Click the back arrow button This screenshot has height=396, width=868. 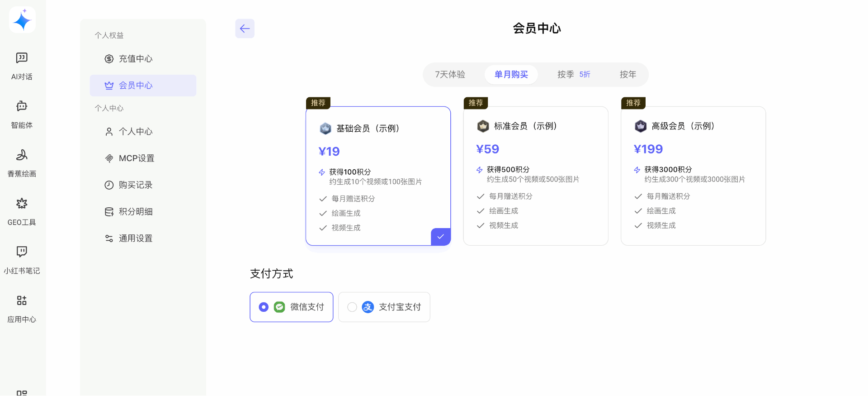[245, 29]
